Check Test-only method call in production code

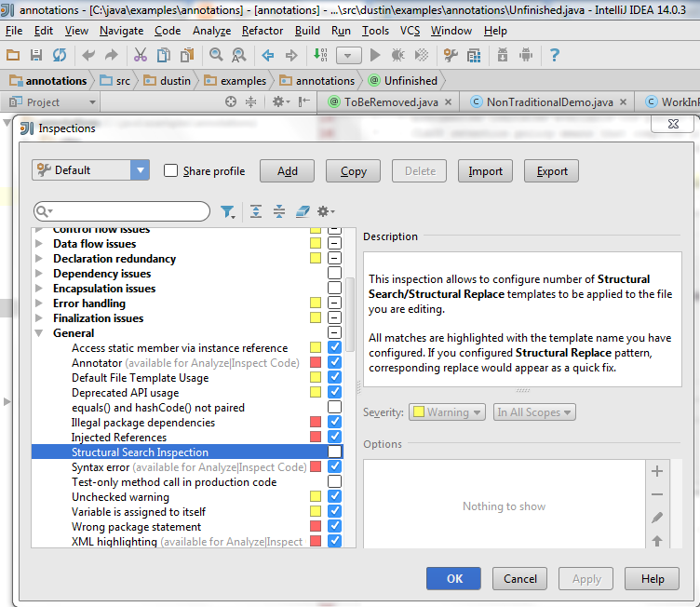(334, 481)
